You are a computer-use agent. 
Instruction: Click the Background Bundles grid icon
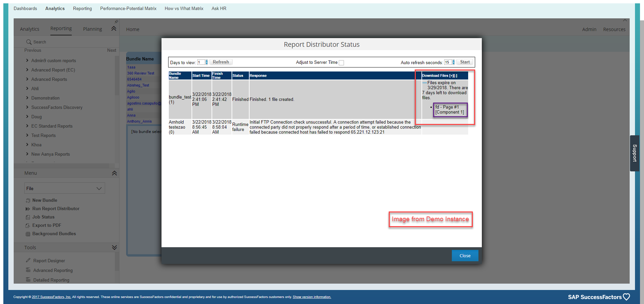tap(28, 234)
